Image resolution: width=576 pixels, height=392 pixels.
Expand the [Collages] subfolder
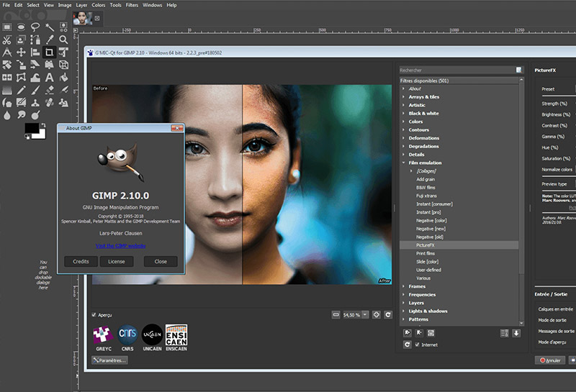tap(411, 171)
